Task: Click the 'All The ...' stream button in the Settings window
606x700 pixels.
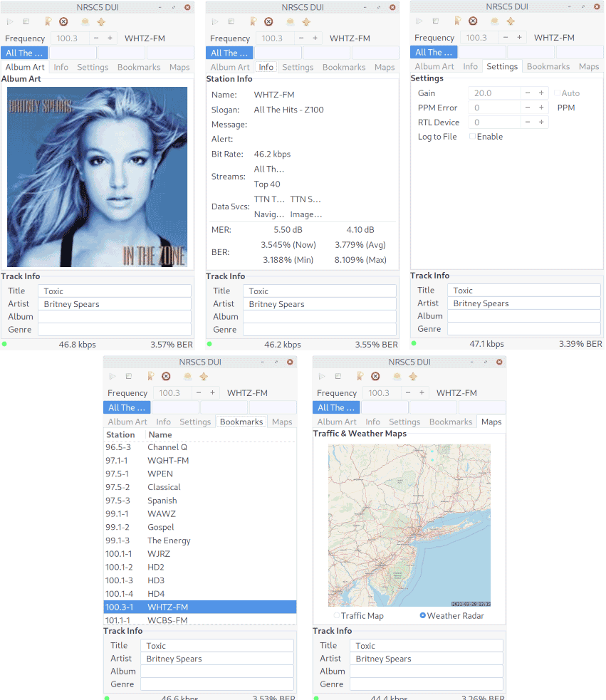Action: click(x=434, y=52)
